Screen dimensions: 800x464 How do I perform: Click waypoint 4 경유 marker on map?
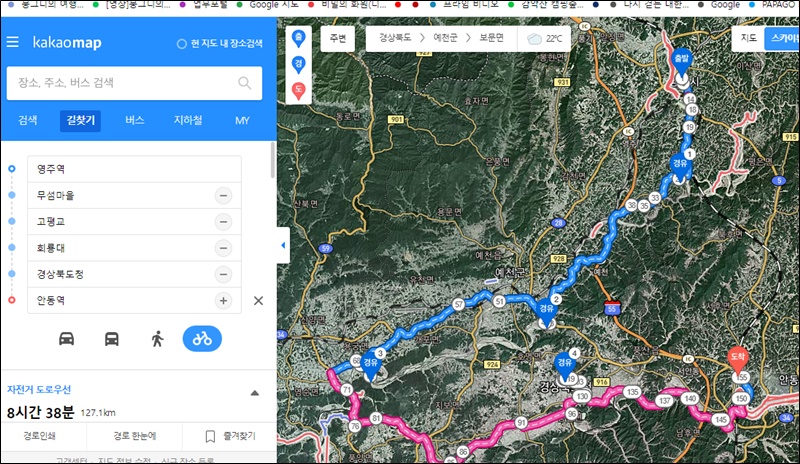tap(564, 365)
